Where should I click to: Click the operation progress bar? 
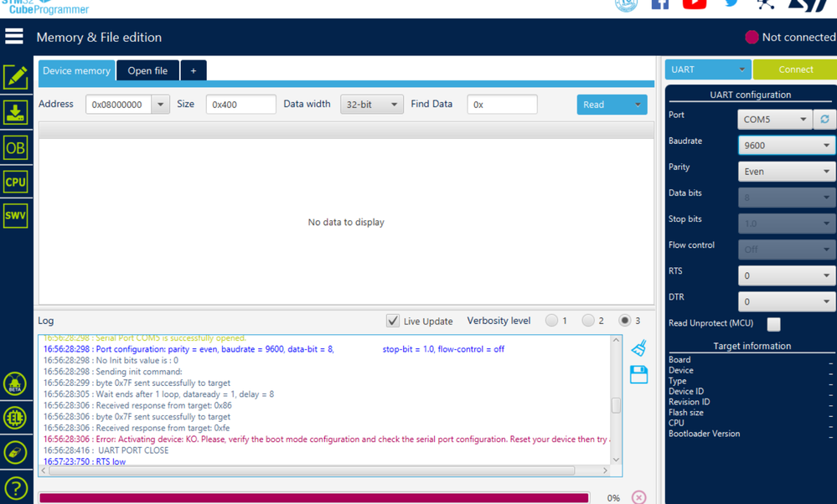tap(314, 497)
